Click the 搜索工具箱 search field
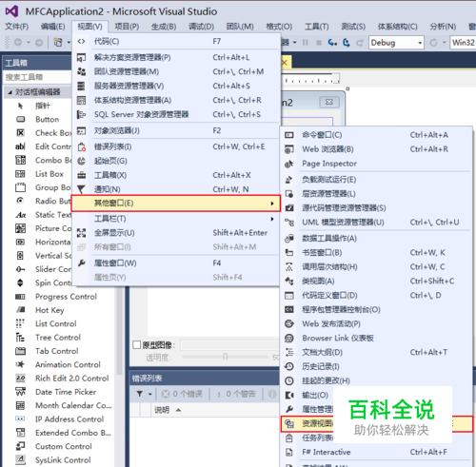This screenshot has height=467, width=476. [37, 77]
